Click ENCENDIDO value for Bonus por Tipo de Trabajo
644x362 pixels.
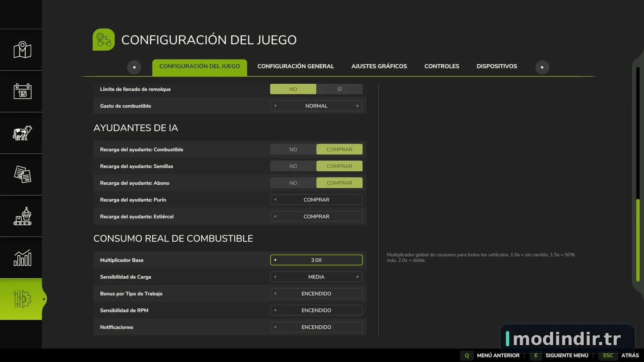[316, 294]
